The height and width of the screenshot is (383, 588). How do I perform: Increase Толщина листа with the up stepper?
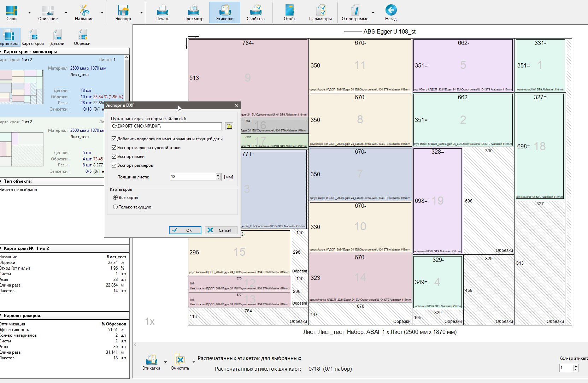(218, 175)
